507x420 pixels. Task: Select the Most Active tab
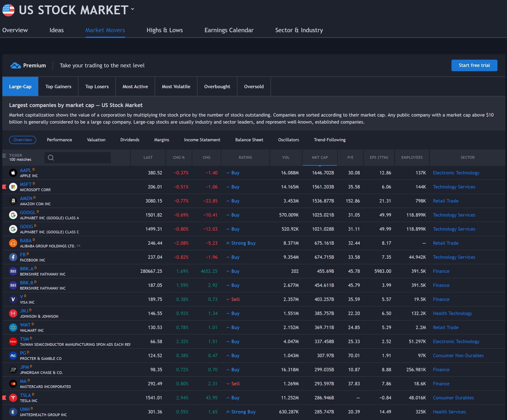pyautogui.click(x=135, y=86)
